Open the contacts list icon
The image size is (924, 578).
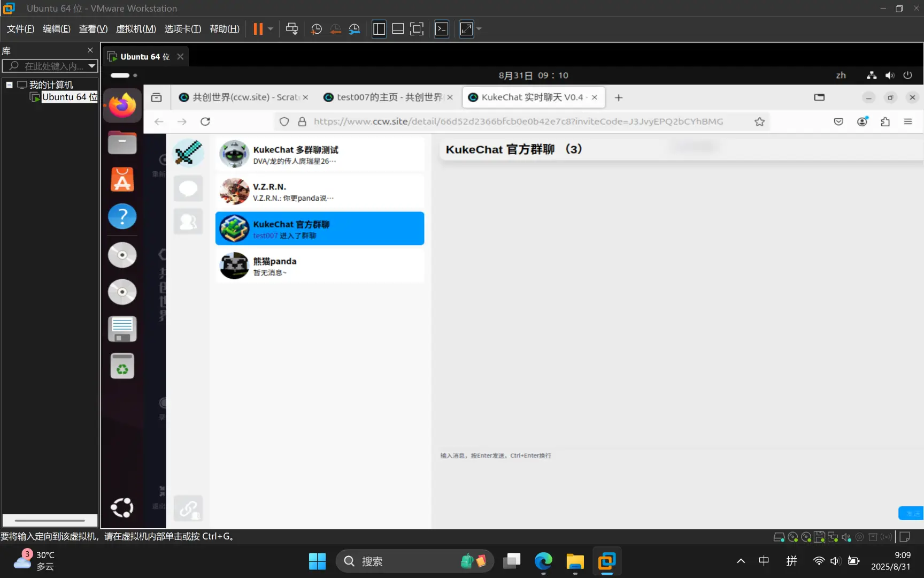(x=188, y=221)
